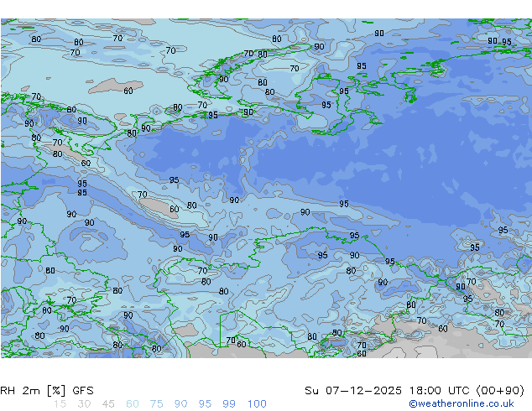The width and height of the screenshot is (532, 411).
Task: Select legend value 75
Action: click(156, 404)
